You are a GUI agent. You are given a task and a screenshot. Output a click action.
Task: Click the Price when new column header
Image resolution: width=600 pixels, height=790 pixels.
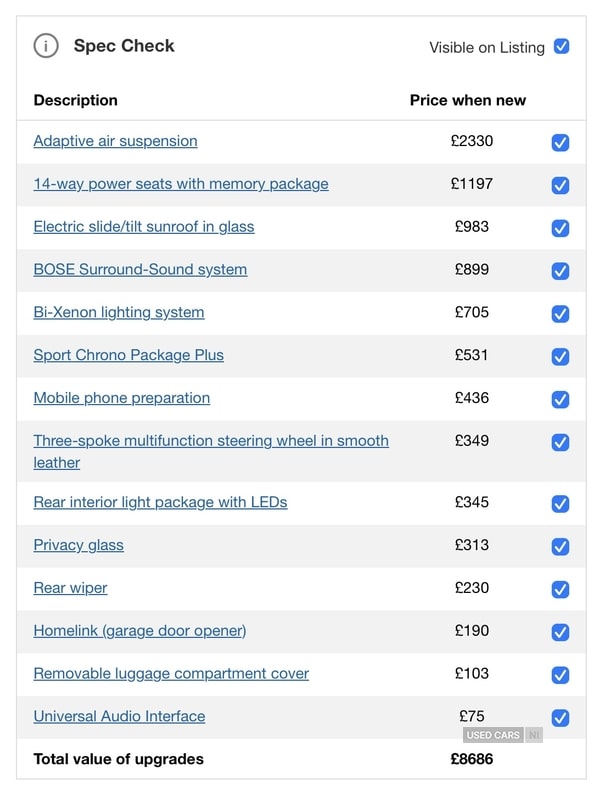(467, 100)
